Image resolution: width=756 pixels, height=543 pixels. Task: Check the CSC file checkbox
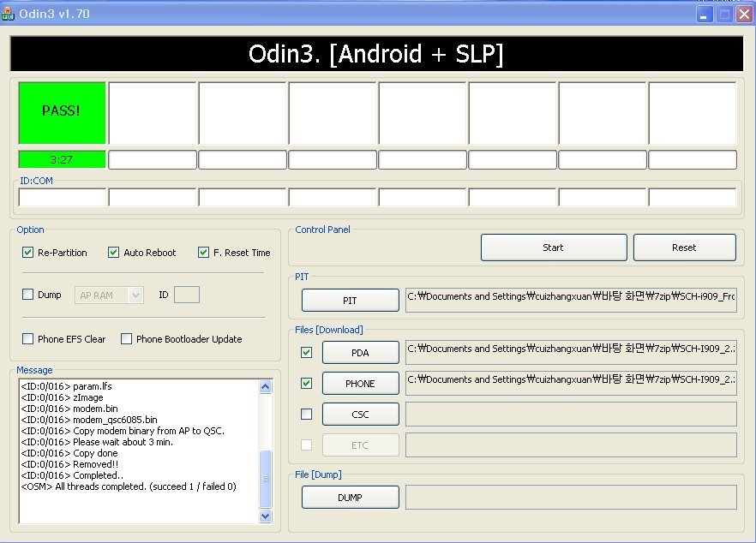point(306,415)
